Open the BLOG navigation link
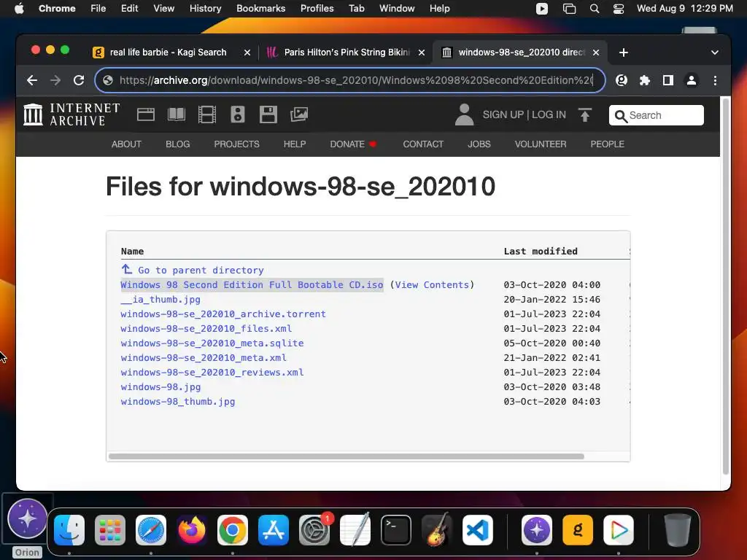 (178, 144)
